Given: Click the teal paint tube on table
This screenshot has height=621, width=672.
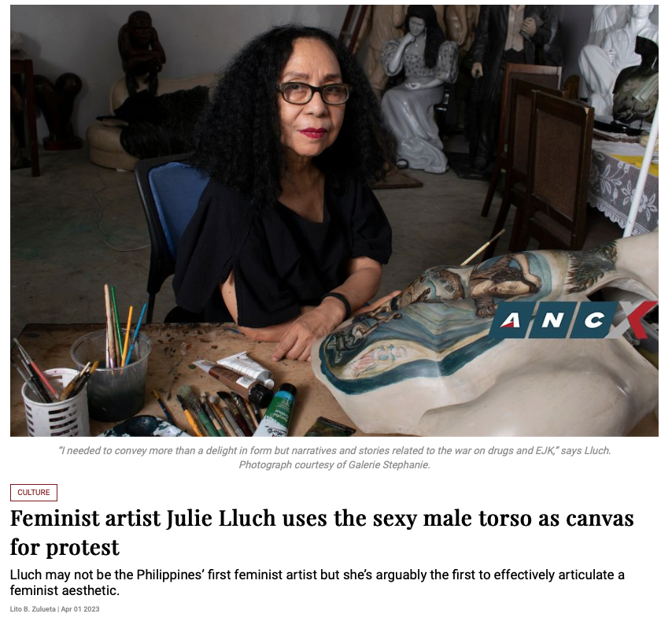Looking at the screenshot, I should [x=275, y=410].
